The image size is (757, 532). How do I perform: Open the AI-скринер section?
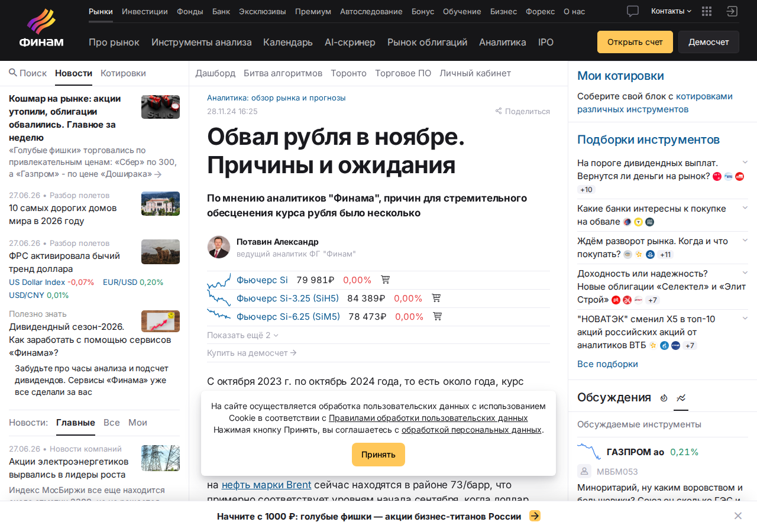[350, 42]
